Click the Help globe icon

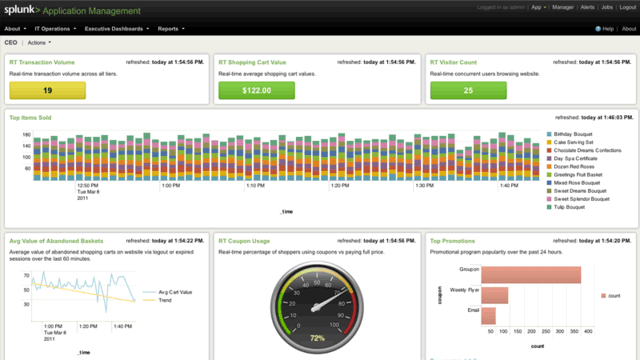click(598, 29)
